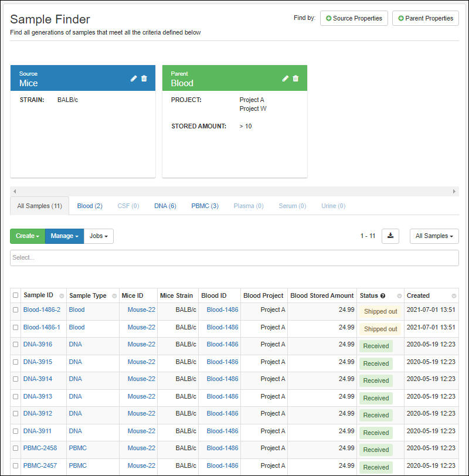Click pencil icon on Blood parent card
Image resolution: width=469 pixels, height=476 pixels.
tap(286, 79)
